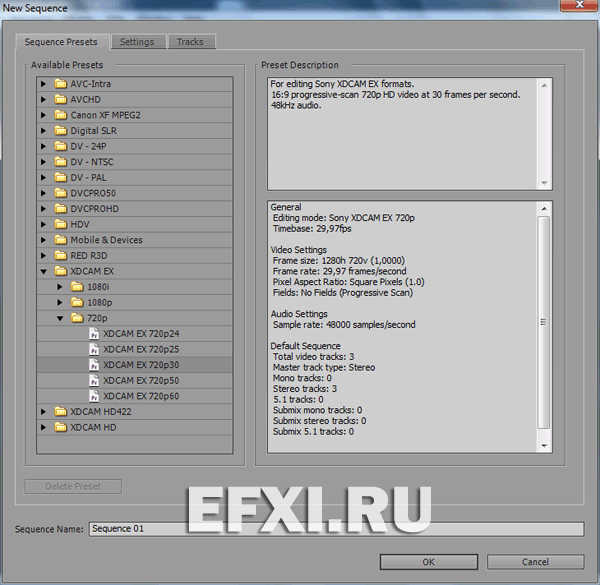This screenshot has width=600, height=585.
Task: Click the general settings scroll-down arrow
Action: coord(544,446)
